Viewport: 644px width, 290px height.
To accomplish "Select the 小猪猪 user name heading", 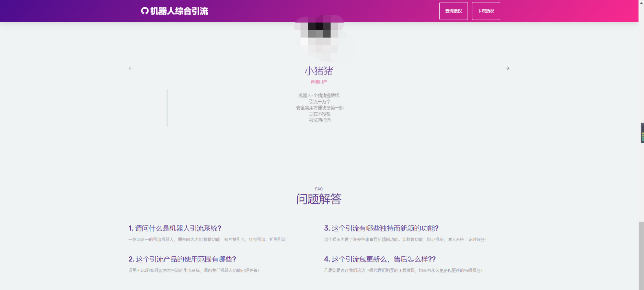I will pos(319,71).
